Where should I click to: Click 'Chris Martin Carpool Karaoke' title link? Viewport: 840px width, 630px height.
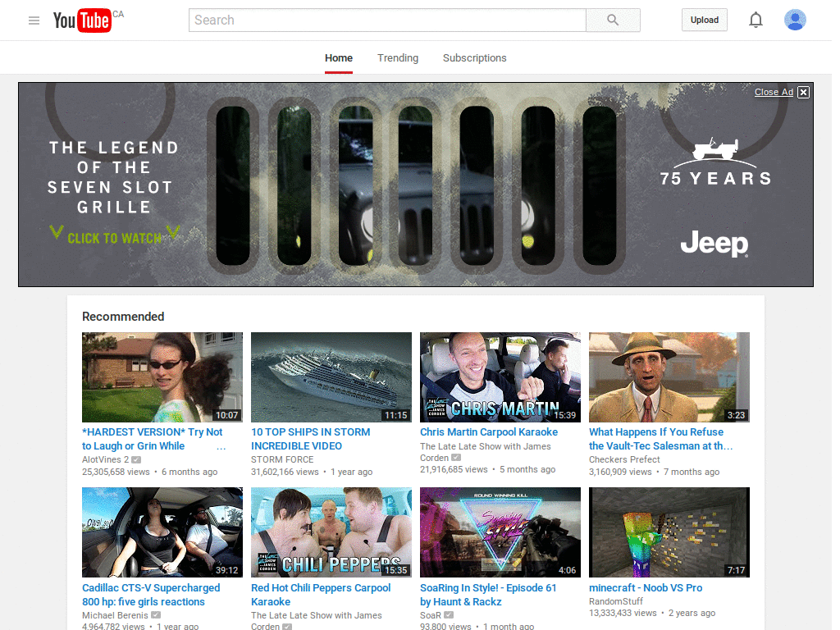pos(489,431)
